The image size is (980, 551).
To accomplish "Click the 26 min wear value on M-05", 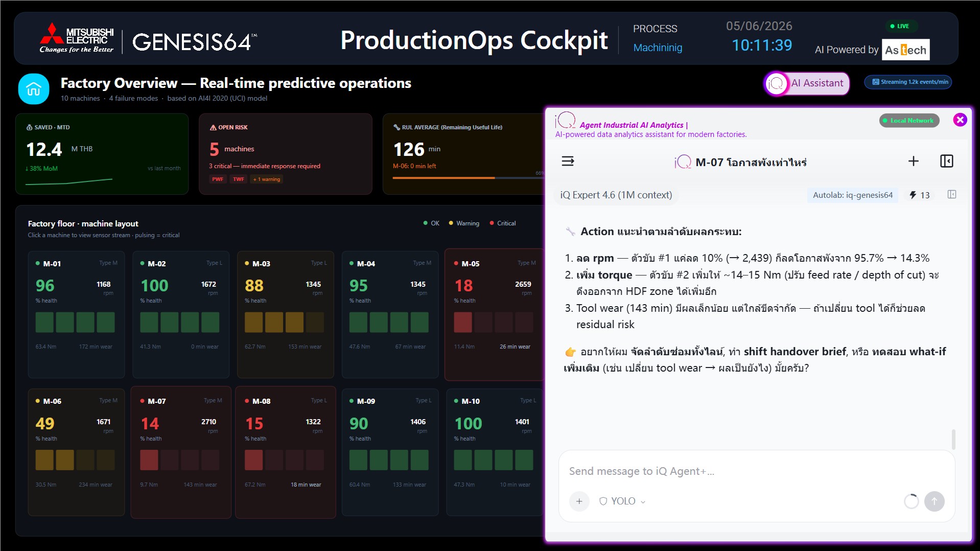I will pos(515,347).
